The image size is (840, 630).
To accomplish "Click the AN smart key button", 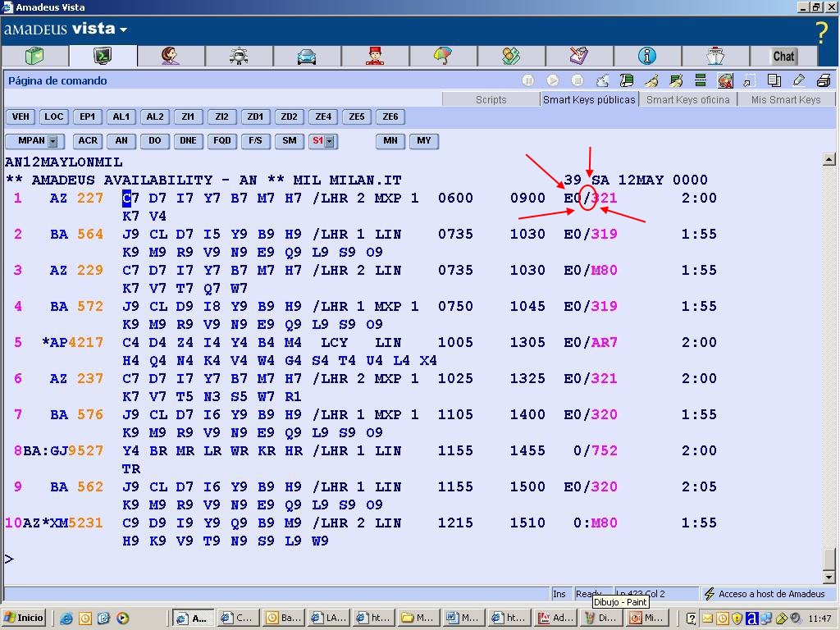I will [121, 141].
